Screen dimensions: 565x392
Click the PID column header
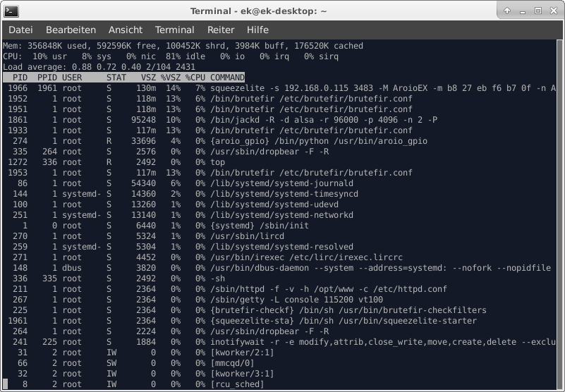point(20,78)
